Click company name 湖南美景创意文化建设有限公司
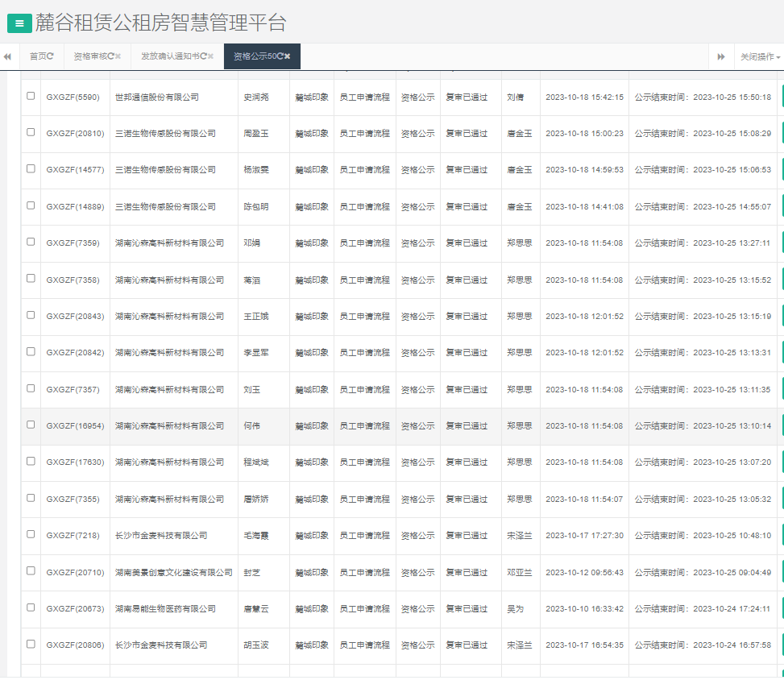This screenshot has height=680, width=784. (173, 572)
